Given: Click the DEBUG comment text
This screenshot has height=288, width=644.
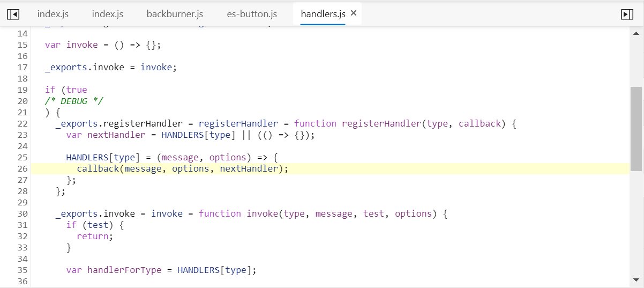Looking at the screenshot, I should 74,101.
